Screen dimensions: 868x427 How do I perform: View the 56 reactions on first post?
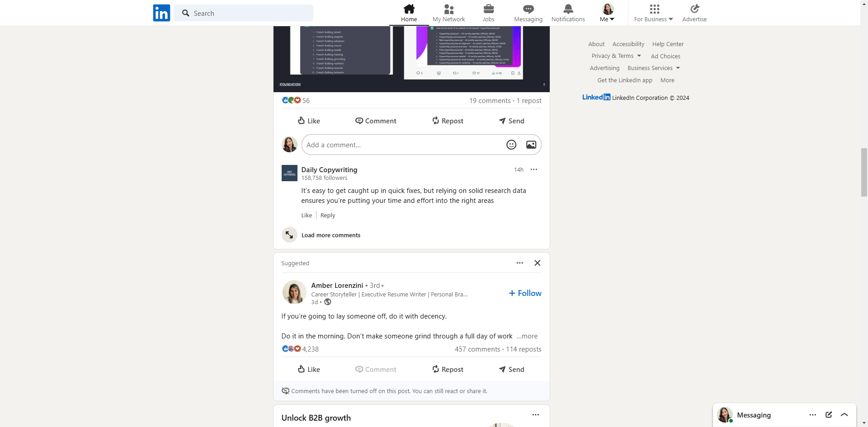point(296,100)
